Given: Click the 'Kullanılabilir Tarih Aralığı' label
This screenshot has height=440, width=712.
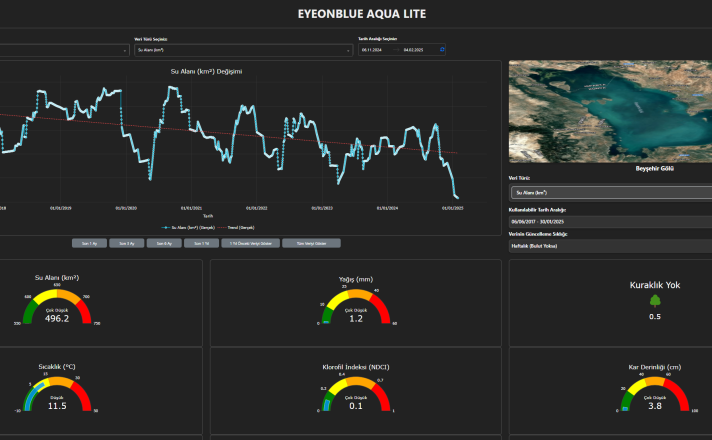Looking at the screenshot, I should coord(537,210).
